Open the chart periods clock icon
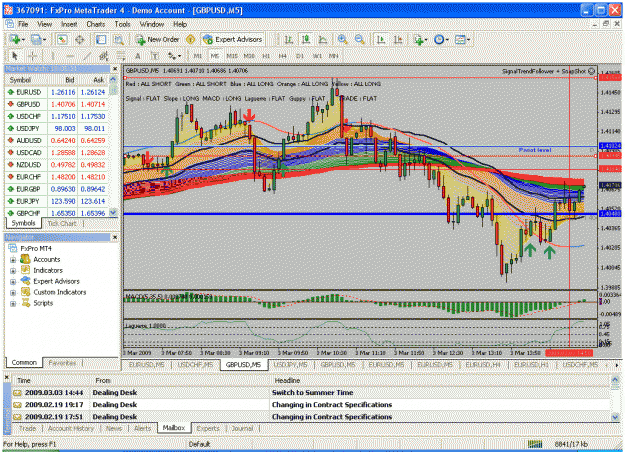The width and height of the screenshot is (625, 452). pyautogui.click(x=439, y=39)
